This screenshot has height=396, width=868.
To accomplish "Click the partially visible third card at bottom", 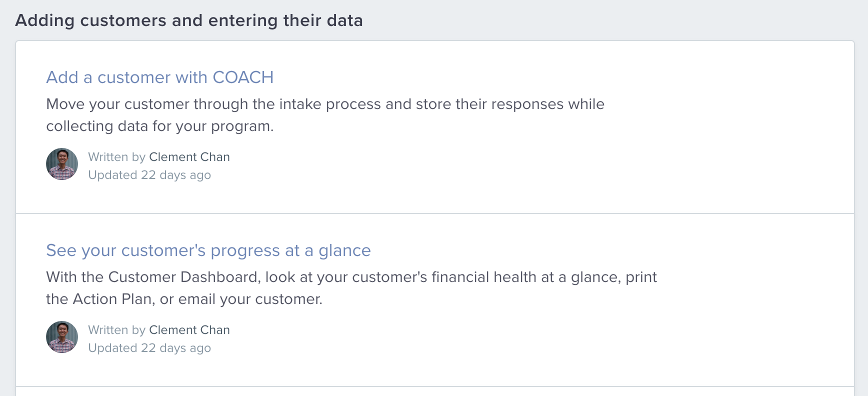I will click(x=435, y=391).
